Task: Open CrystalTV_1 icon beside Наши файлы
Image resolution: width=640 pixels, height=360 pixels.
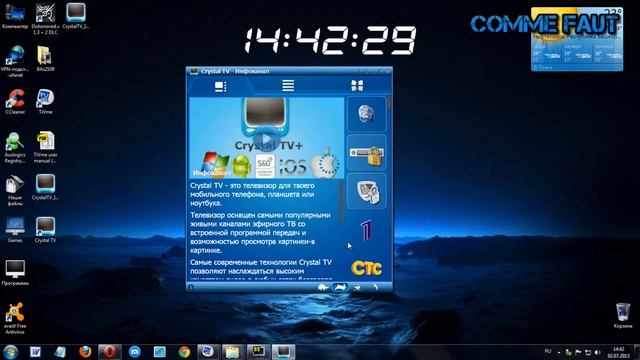Action: pyautogui.click(x=45, y=187)
